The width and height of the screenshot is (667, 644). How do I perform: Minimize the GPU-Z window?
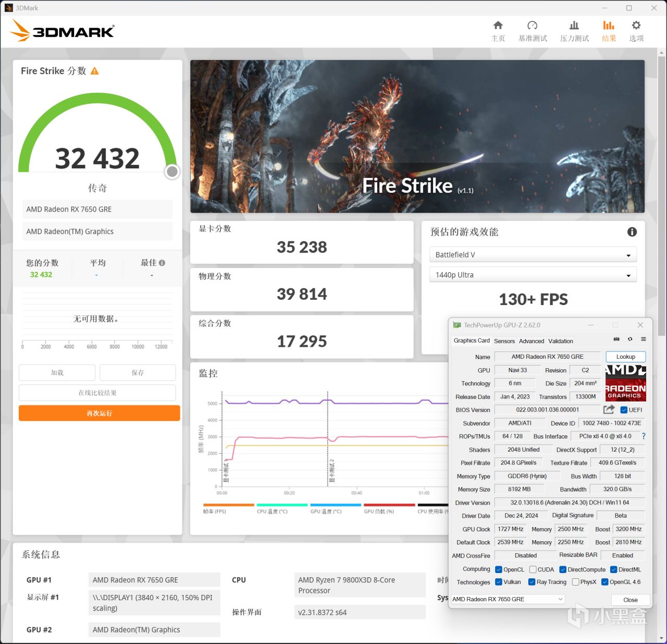(x=591, y=325)
